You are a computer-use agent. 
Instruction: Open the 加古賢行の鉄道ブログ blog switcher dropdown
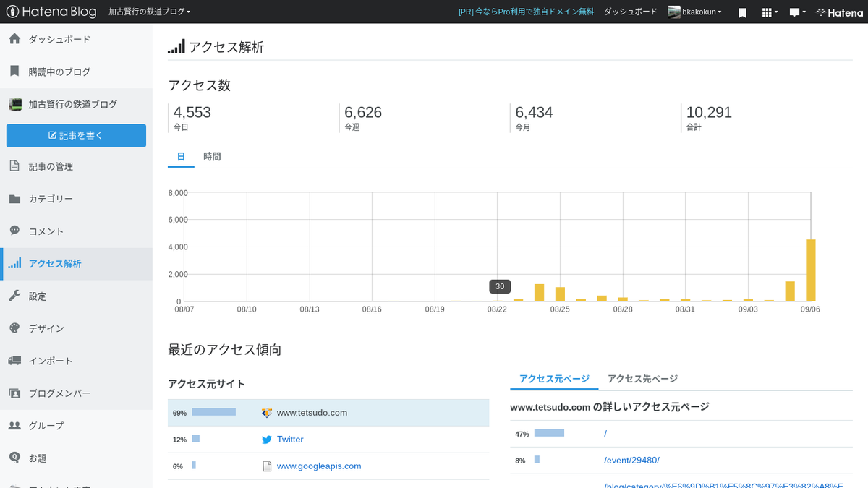[x=150, y=12]
